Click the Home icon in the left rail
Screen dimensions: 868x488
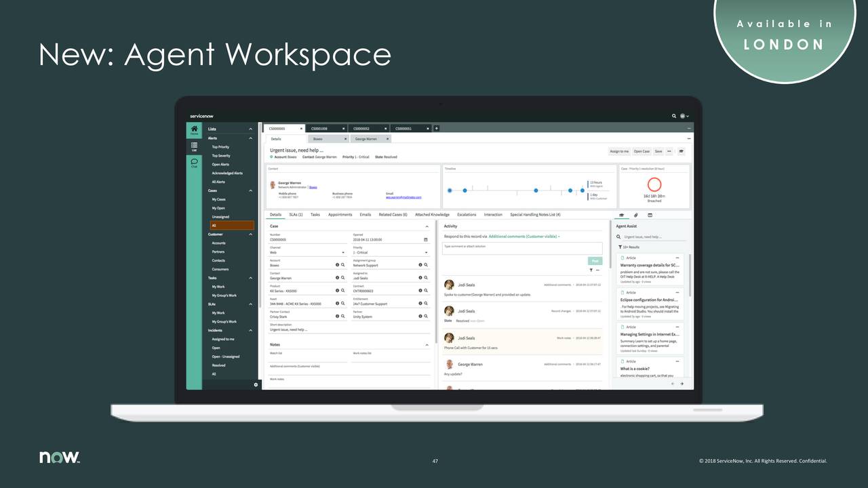194,129
